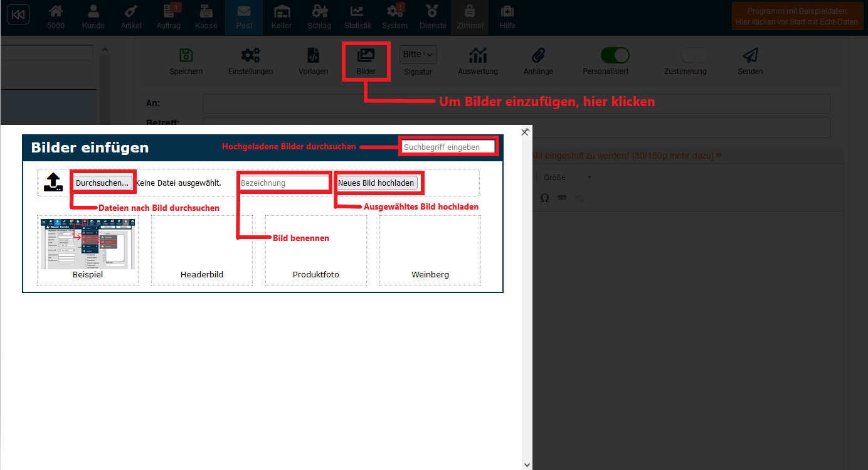Click into the An recipient field
This screenshot has width=868, height=470.
tap(516, 104)
